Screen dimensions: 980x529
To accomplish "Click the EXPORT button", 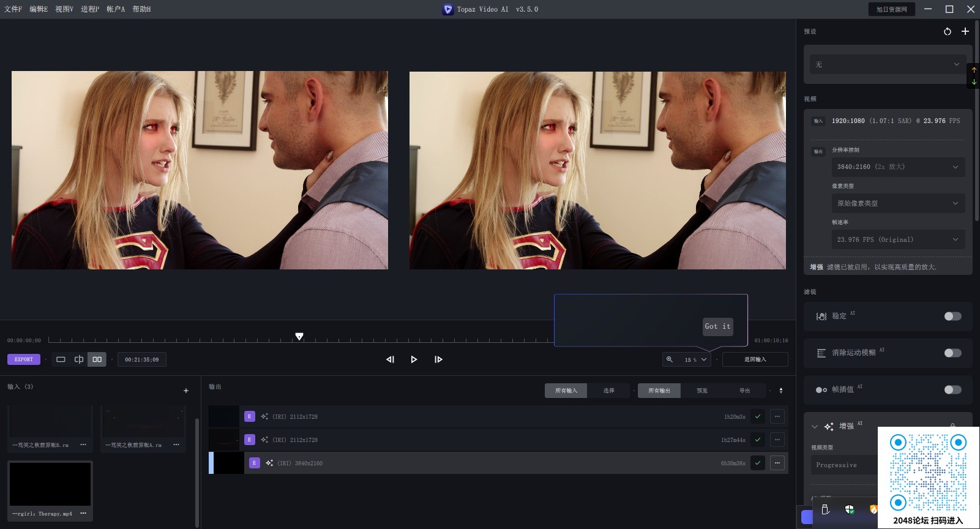I will click(24, 359).
